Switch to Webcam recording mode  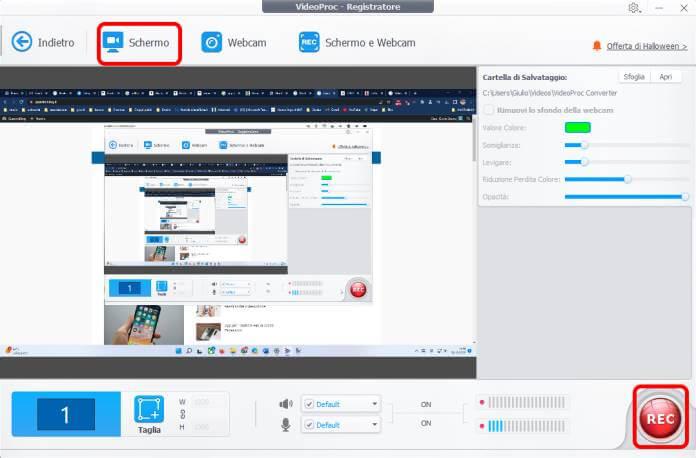(234, 43)
